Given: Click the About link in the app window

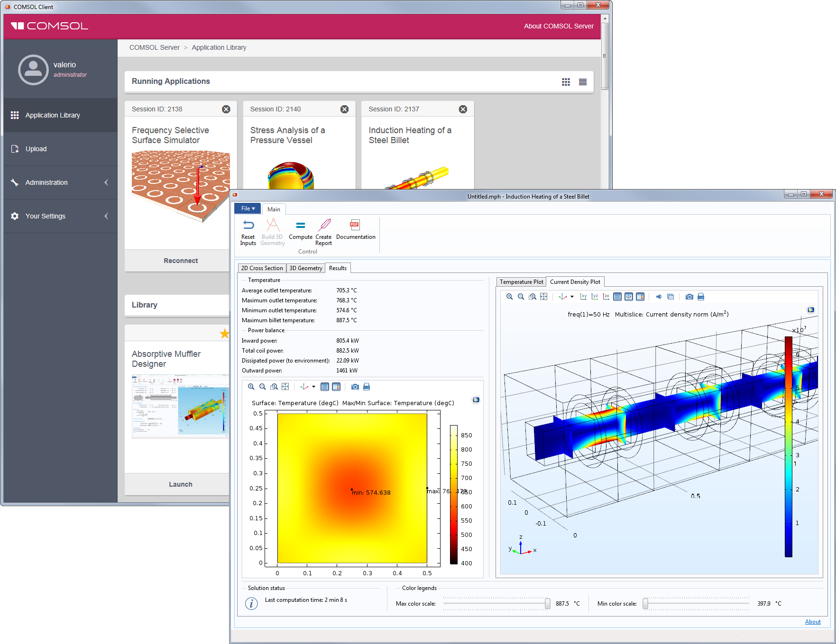Looking at the screenshot, I should 813,622.
